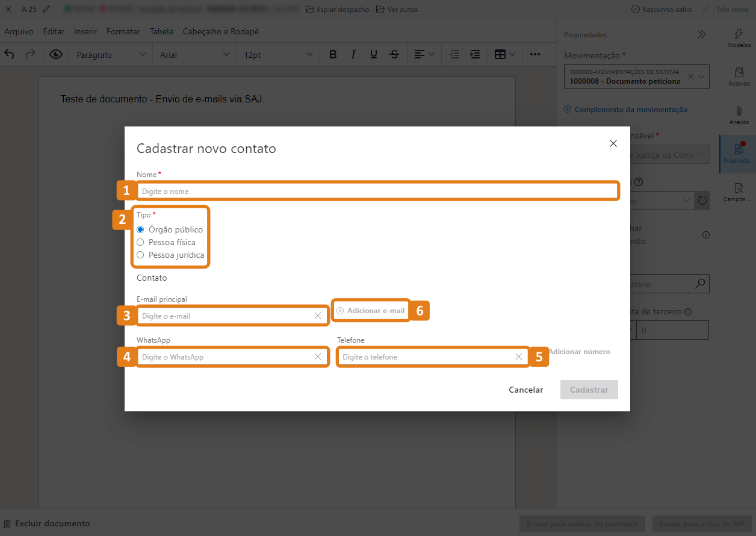The image size is (756, 536).
Task: Click the Nome input field
Action: coord(377,191)
